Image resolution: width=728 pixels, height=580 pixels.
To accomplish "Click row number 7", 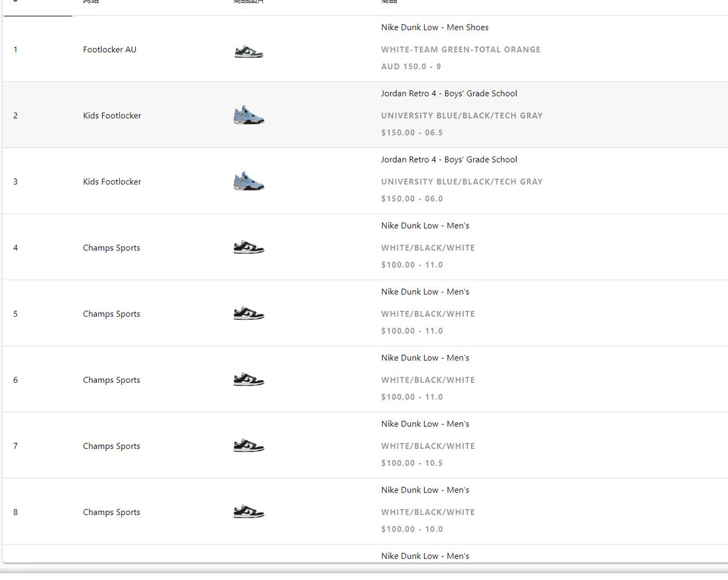I will (x=15, y=447).
